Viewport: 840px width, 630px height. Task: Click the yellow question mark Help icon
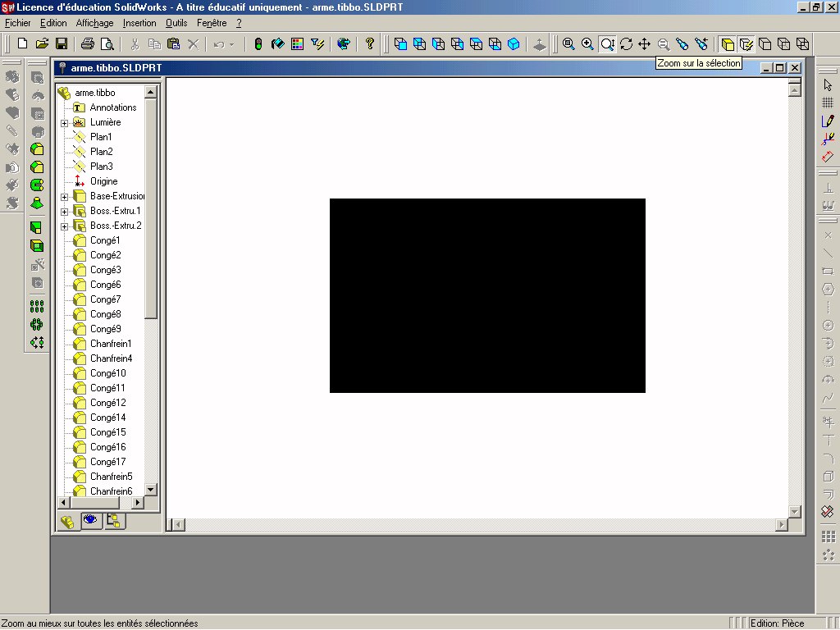tap(370, 43)
